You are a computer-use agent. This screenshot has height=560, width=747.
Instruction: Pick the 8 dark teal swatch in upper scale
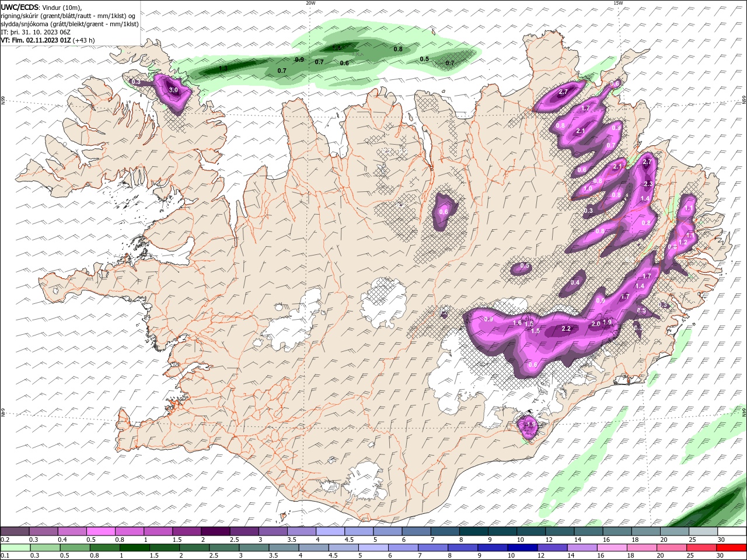click(474, 531)
